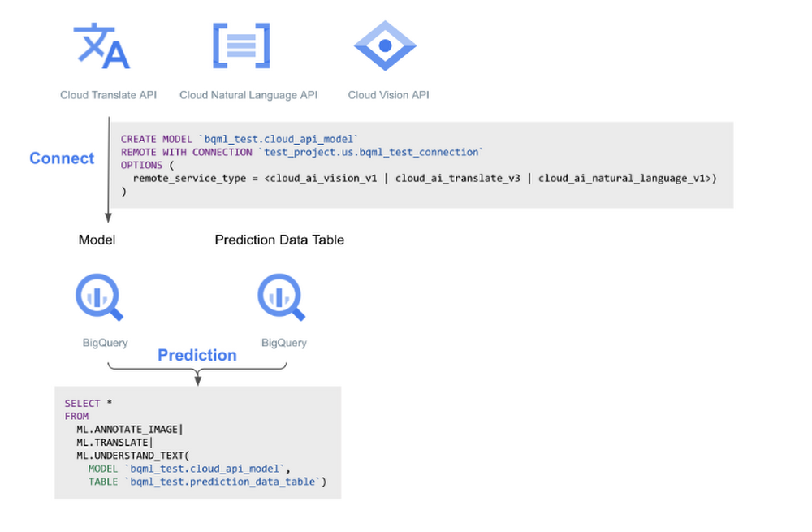Click the BigQuery icon under Prediction Data Table
This screenshot has height=532, width=812.
281,297
